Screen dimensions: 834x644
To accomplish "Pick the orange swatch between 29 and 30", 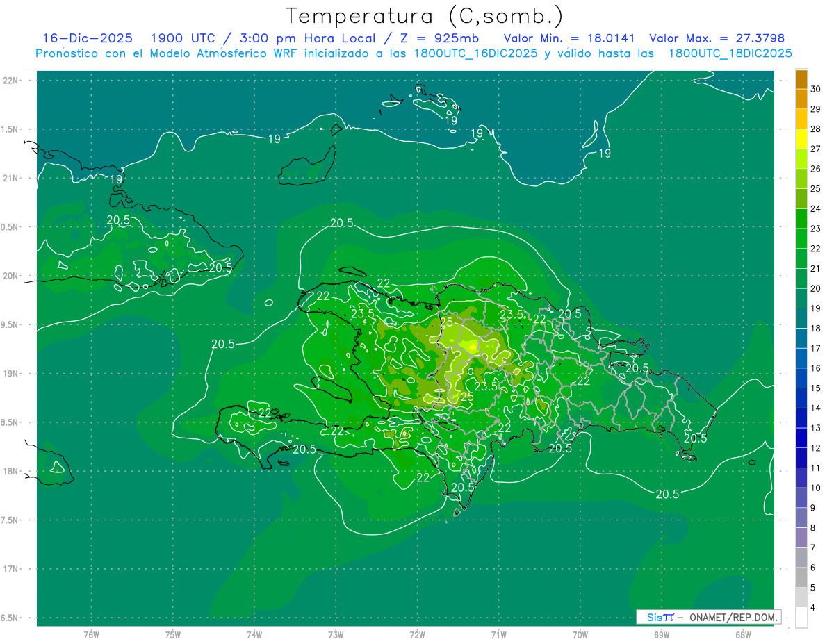I will tap(801, 99).
